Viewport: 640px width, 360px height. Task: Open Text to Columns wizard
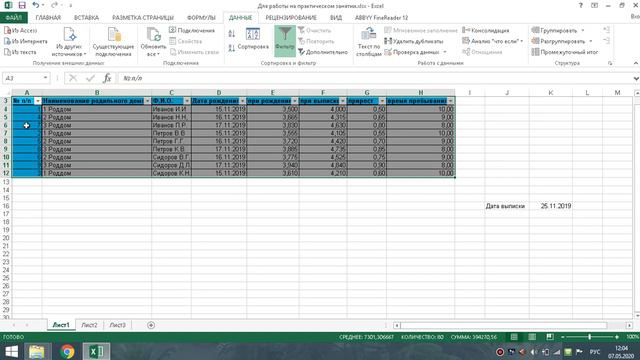coord(369,42)
